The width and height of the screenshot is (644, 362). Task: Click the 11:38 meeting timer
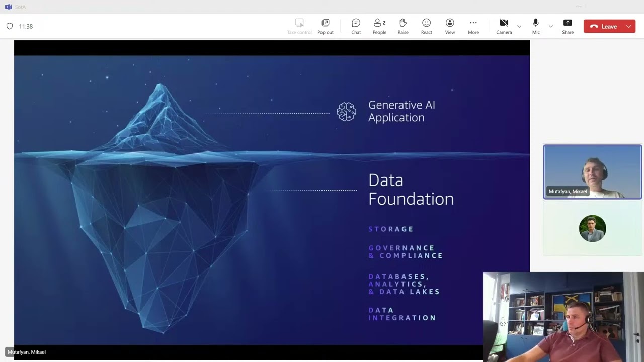pos(26,26)
